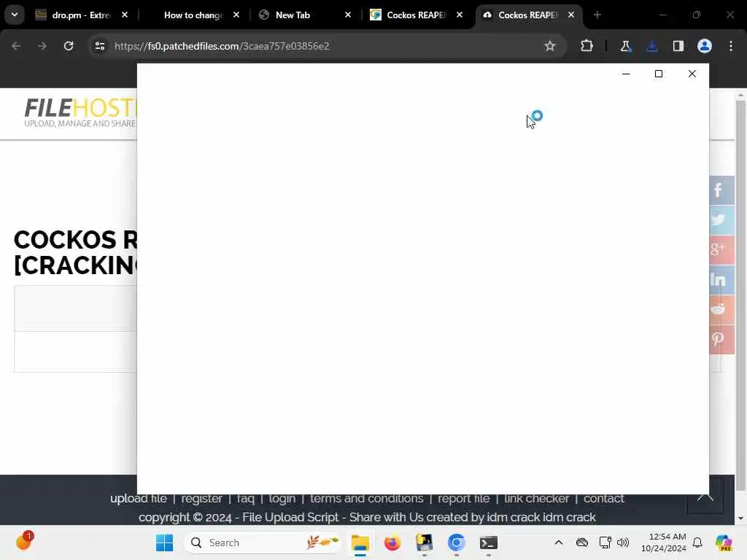This screenshot has height=560, width=747.
Task: Toggle the browser side panel
Action: pos(678,46)
